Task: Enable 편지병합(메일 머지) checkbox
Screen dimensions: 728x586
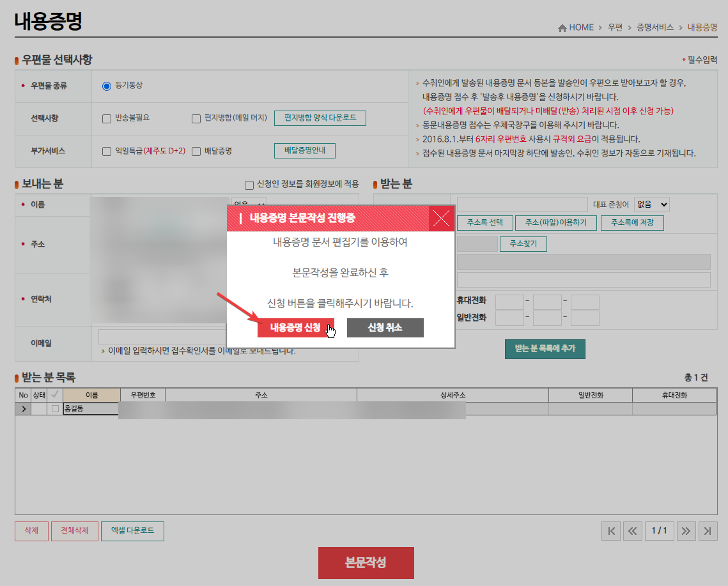Action: (196, 118)
